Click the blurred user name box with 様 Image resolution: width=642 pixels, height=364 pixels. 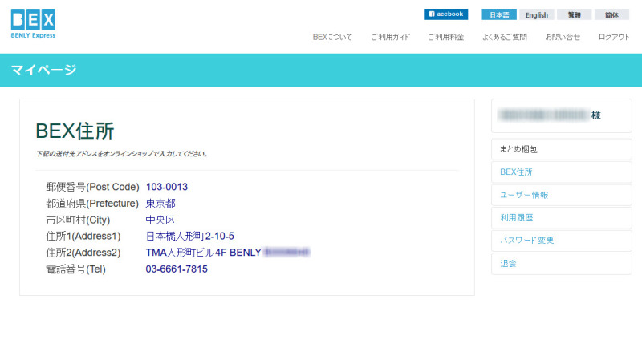tap(561, 115)
